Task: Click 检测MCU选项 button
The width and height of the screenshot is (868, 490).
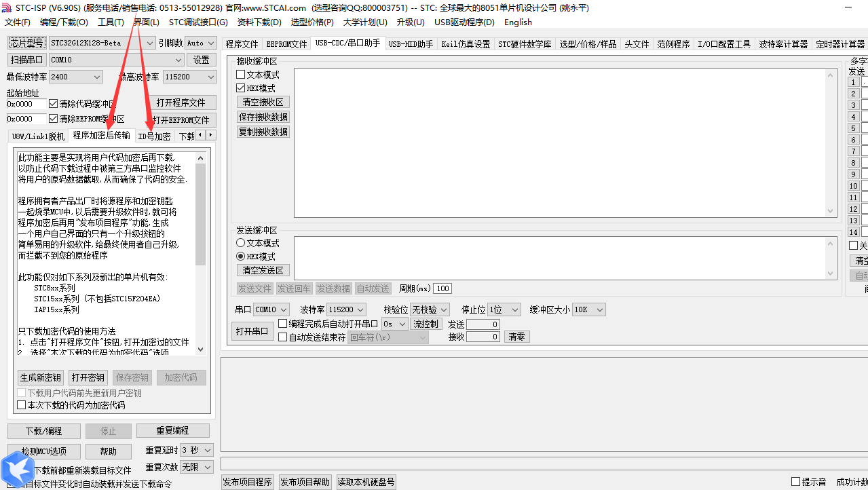Action: pos(43,451)
